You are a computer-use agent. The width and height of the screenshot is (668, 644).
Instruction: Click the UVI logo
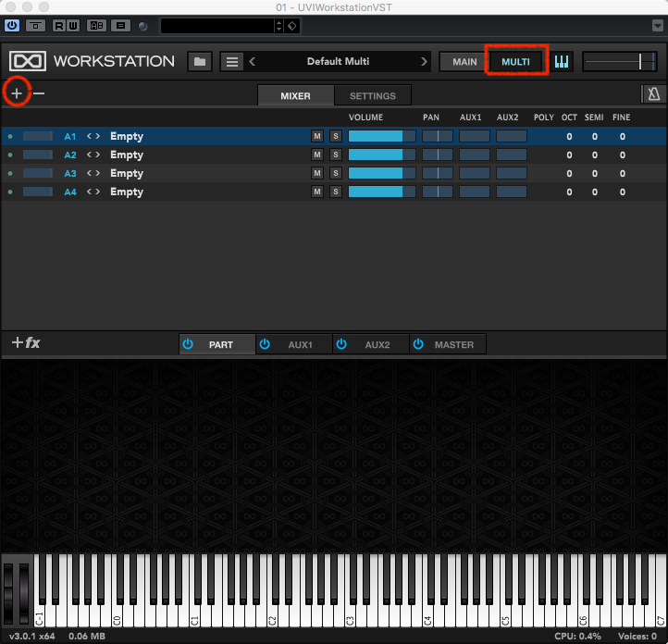(x=28, y=61)
